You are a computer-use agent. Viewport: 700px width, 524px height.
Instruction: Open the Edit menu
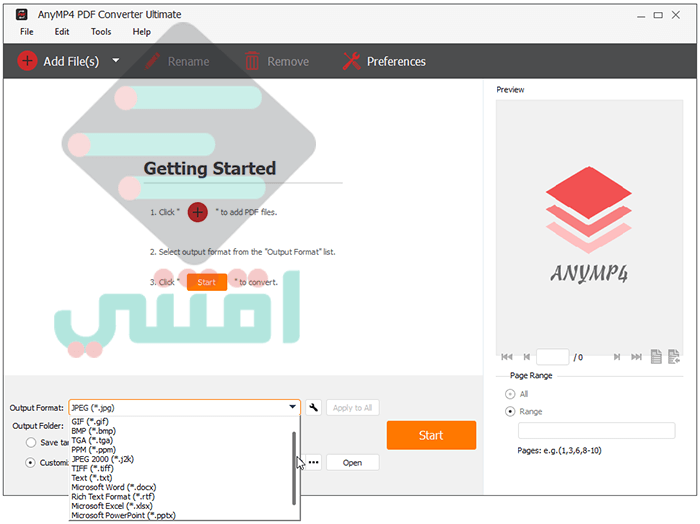(x=62, y=32)
